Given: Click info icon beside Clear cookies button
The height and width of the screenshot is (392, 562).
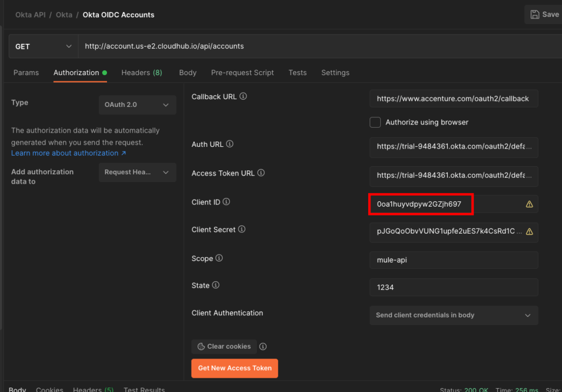Looking at the screenshot, I should click(263, 346).
